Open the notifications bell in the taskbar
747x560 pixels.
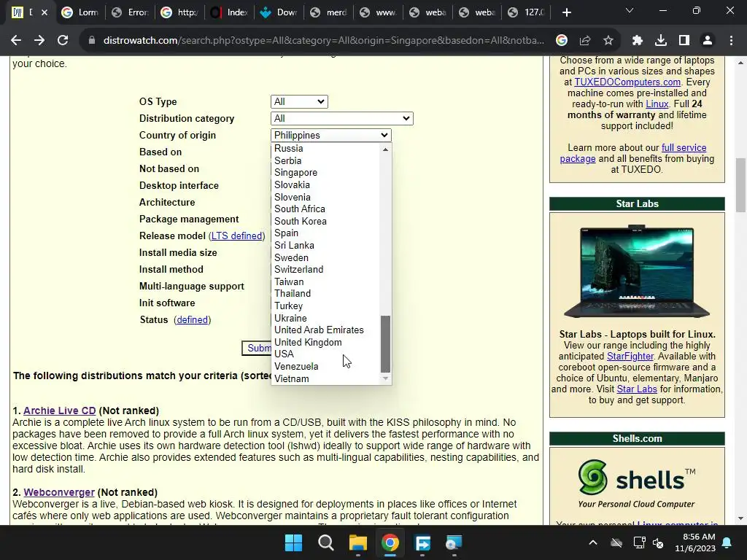point(727,542)
